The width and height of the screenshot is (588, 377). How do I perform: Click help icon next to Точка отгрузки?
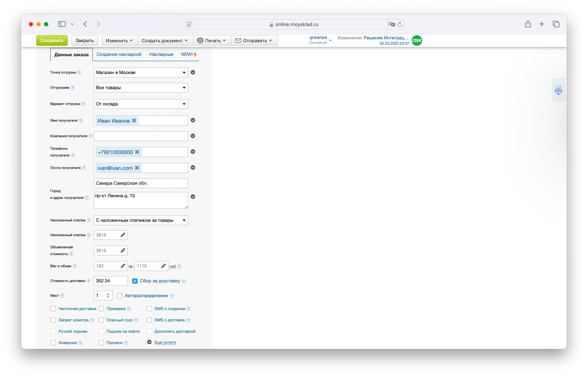79,72
